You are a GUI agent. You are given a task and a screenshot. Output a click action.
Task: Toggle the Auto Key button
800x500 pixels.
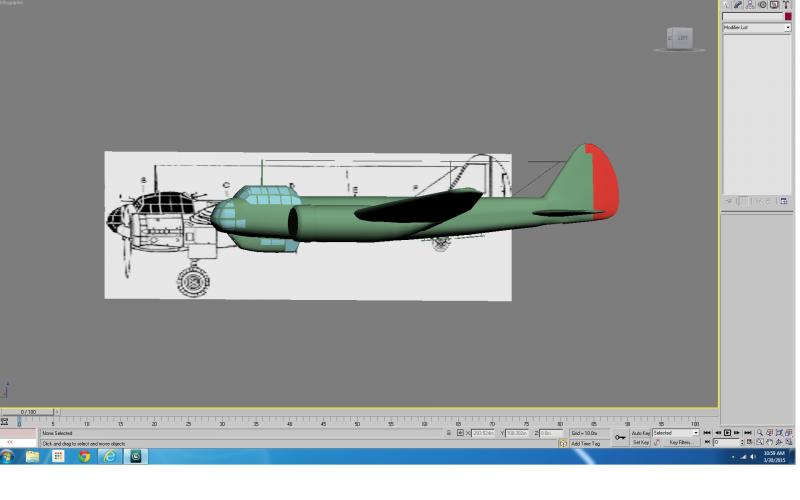pos(641,433)
